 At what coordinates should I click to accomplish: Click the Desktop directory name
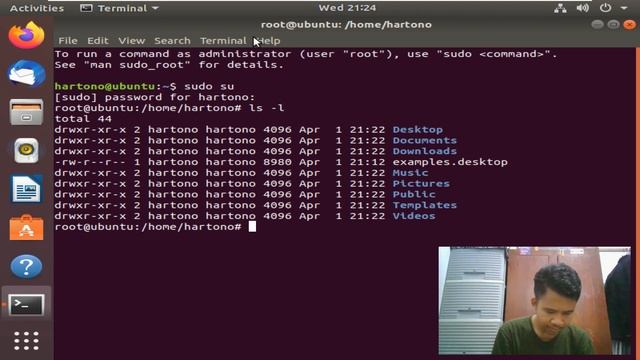(418, 129)
